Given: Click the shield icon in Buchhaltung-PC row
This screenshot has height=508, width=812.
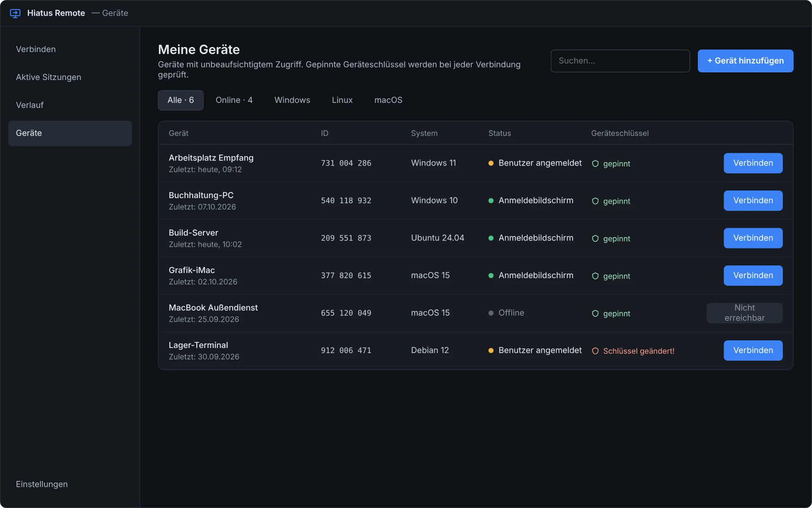Looking at the screenshot, I should [595, 201].
